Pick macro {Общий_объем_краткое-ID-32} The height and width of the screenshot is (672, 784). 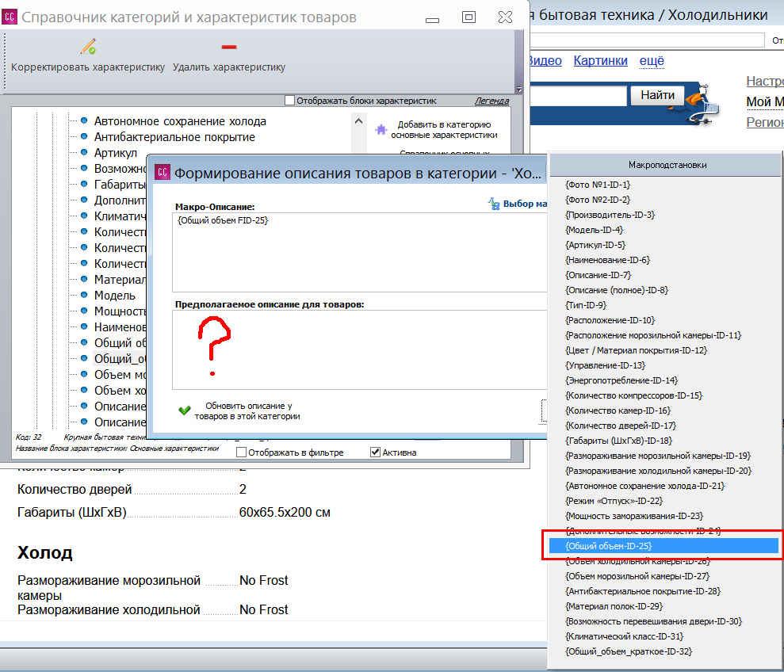point(629,651)
